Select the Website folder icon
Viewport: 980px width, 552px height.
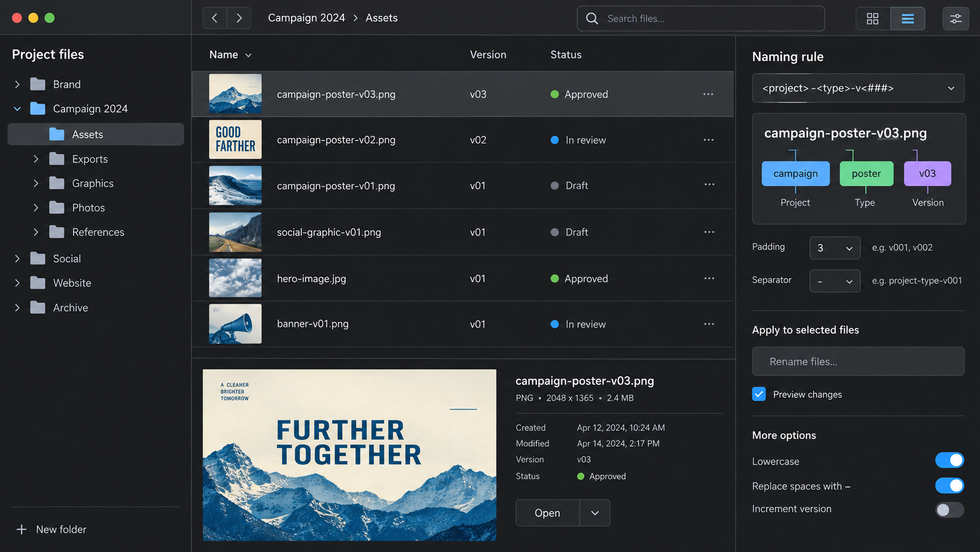coord(38,283)
